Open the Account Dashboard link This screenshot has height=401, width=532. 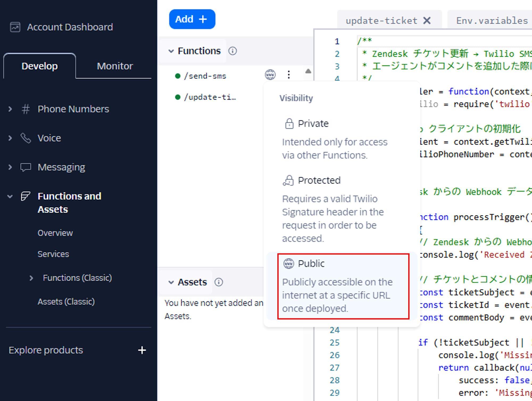pyautogui.click(x=70, y=27)
